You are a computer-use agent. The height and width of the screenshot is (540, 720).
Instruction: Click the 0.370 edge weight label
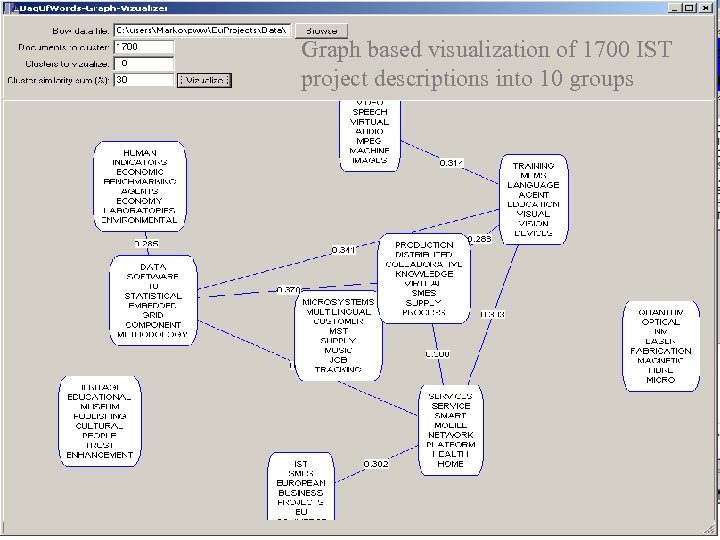(x=288, y=290)
